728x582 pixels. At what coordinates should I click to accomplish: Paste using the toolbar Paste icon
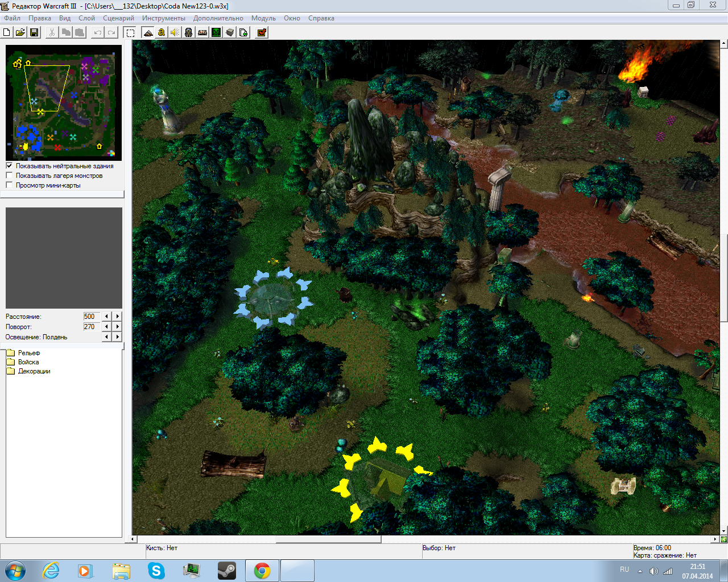click(80, 32)
